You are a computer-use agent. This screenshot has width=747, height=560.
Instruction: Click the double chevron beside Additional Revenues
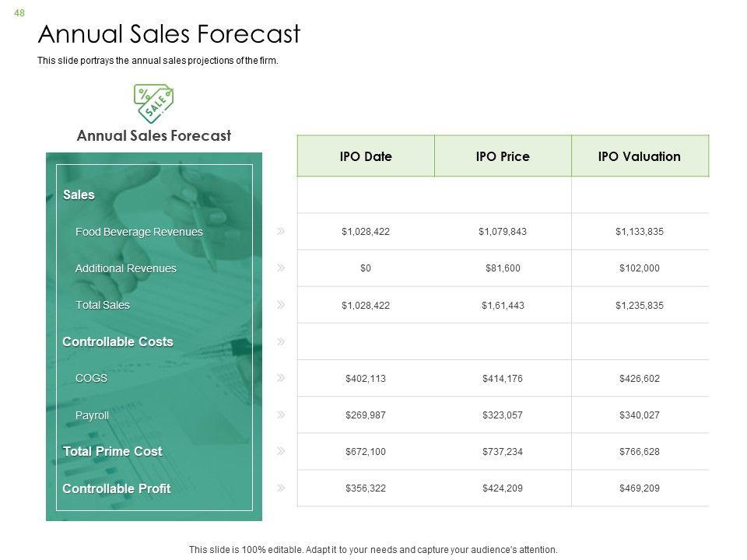point(280,268)
